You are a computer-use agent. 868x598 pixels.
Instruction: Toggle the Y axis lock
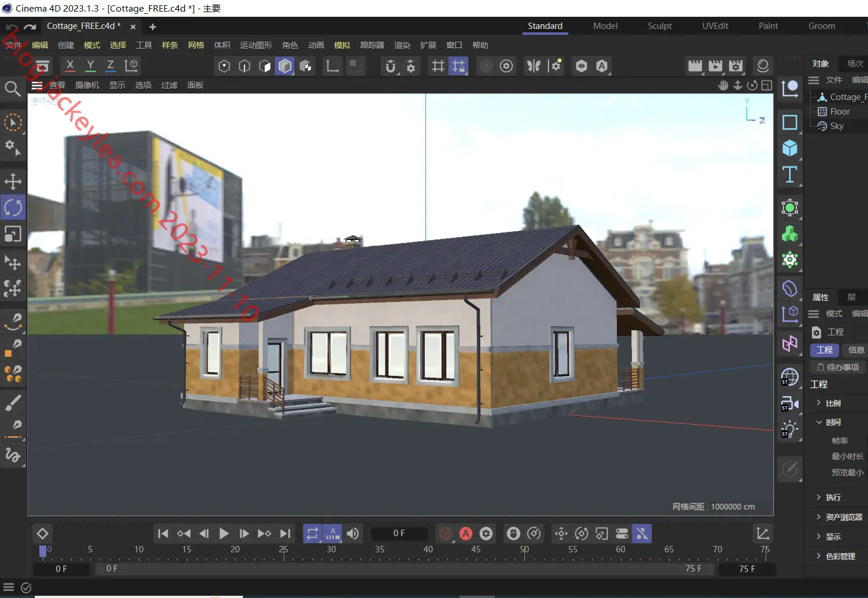[90, 65]
